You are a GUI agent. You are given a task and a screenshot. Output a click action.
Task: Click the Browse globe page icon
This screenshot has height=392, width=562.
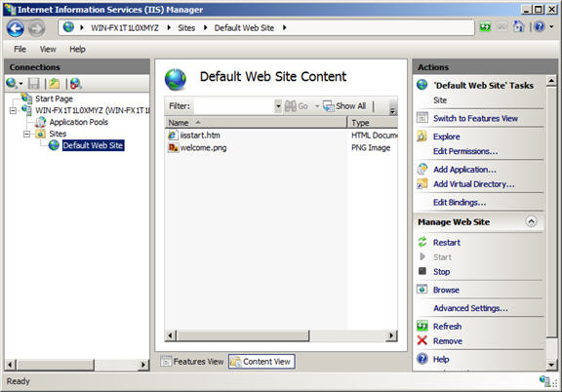tap(422, 290)
